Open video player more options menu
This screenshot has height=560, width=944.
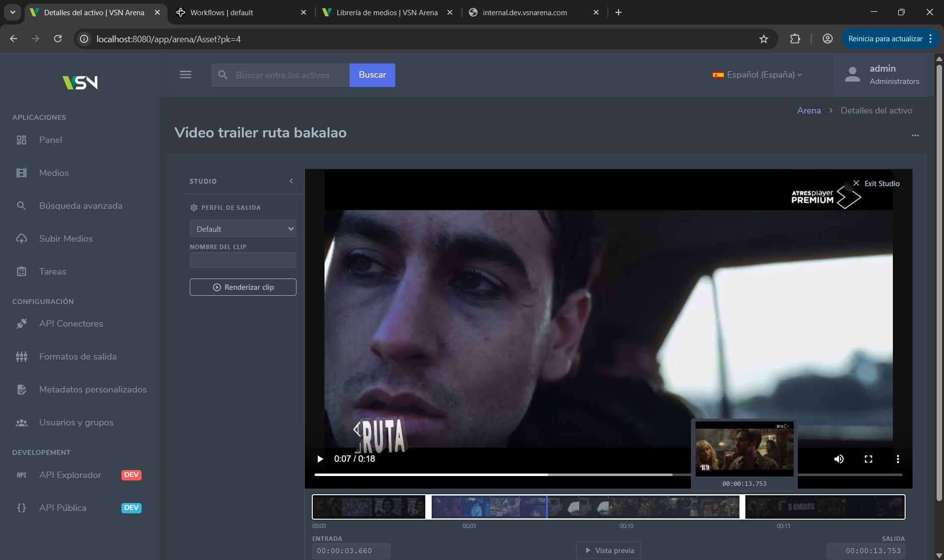tap(898, 459)
